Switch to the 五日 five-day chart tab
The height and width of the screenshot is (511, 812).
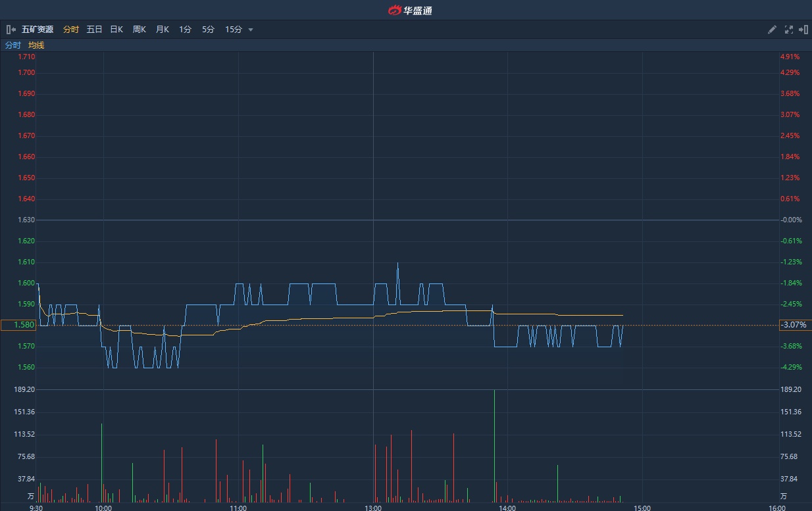[x=94, y=30]
